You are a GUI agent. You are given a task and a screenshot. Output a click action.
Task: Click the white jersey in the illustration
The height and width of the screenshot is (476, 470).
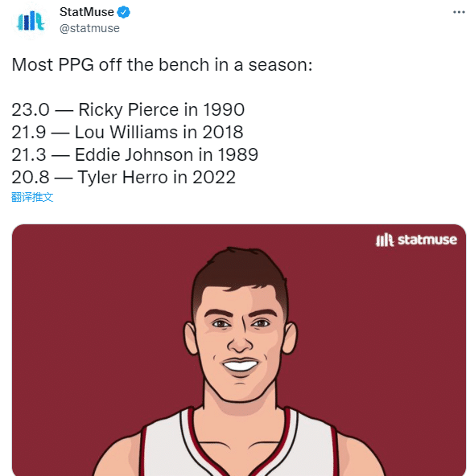click(x=238, y=446)
